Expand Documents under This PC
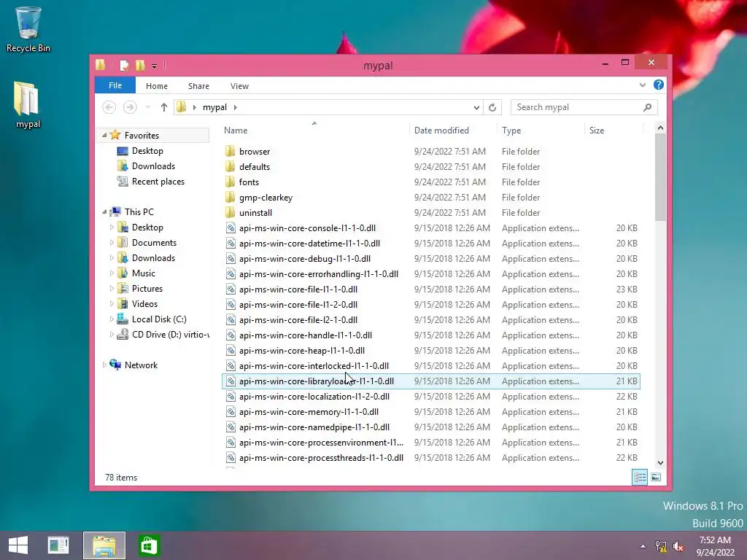 point(112,243)
